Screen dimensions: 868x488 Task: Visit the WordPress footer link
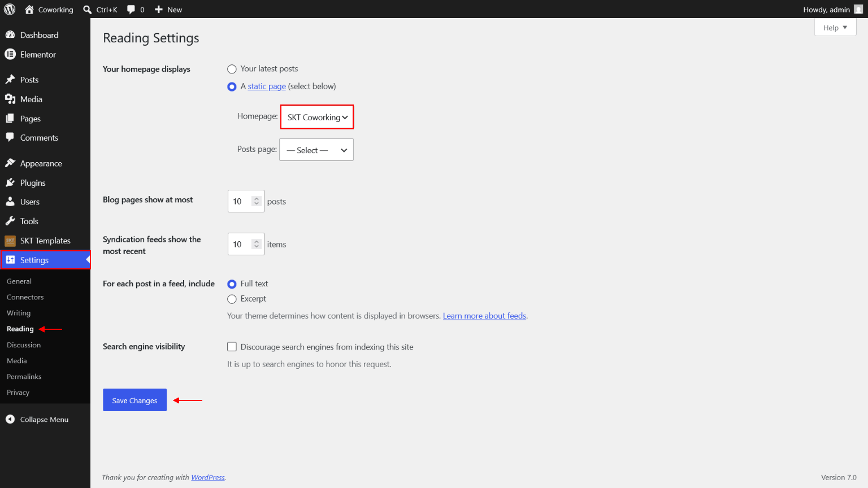coord(207,477)
